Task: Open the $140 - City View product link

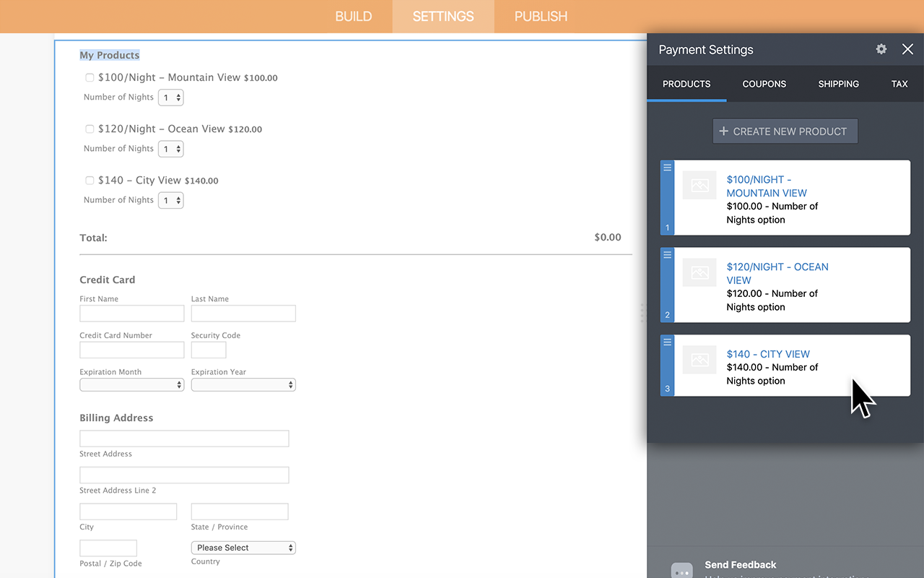Action: pyautogui.click(x=768, y=354)
